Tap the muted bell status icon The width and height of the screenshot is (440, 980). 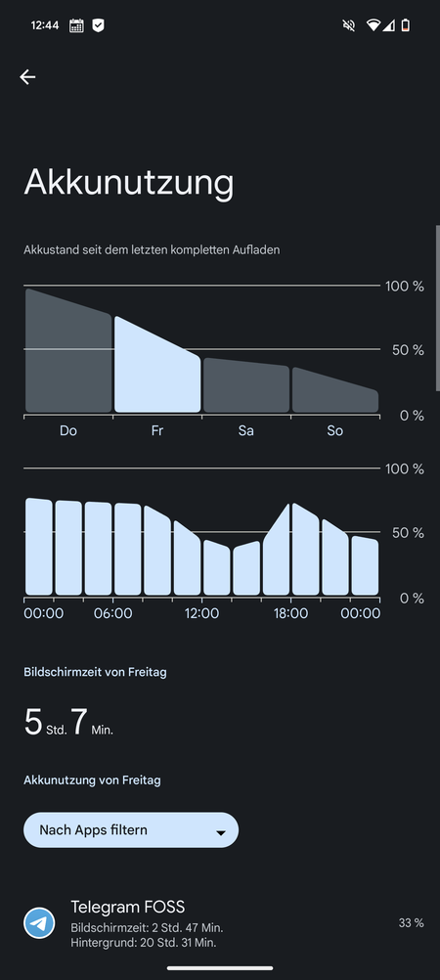(349, 25)
